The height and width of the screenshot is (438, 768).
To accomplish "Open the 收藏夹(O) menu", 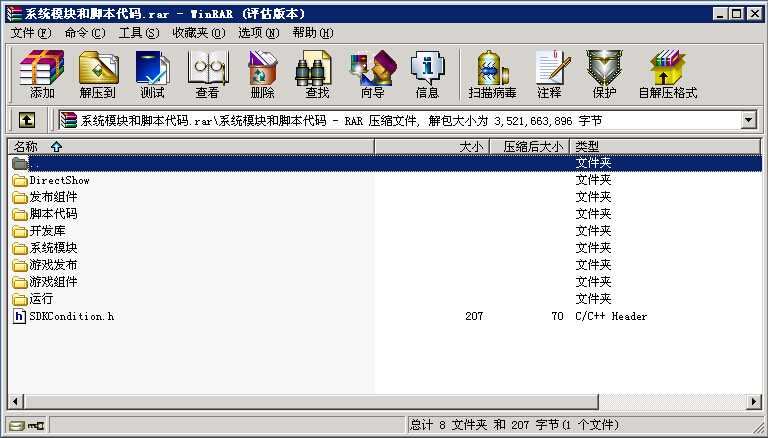I will (x=199, y=33).
